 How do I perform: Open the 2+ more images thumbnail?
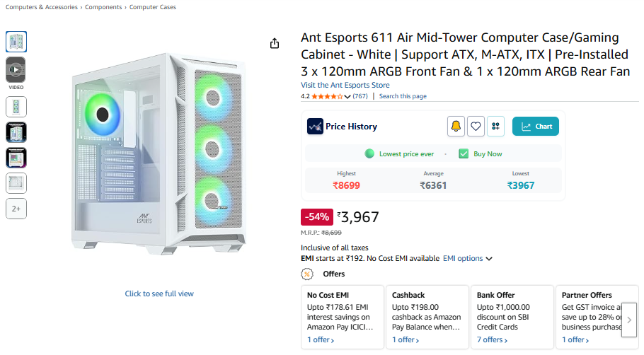16,209
